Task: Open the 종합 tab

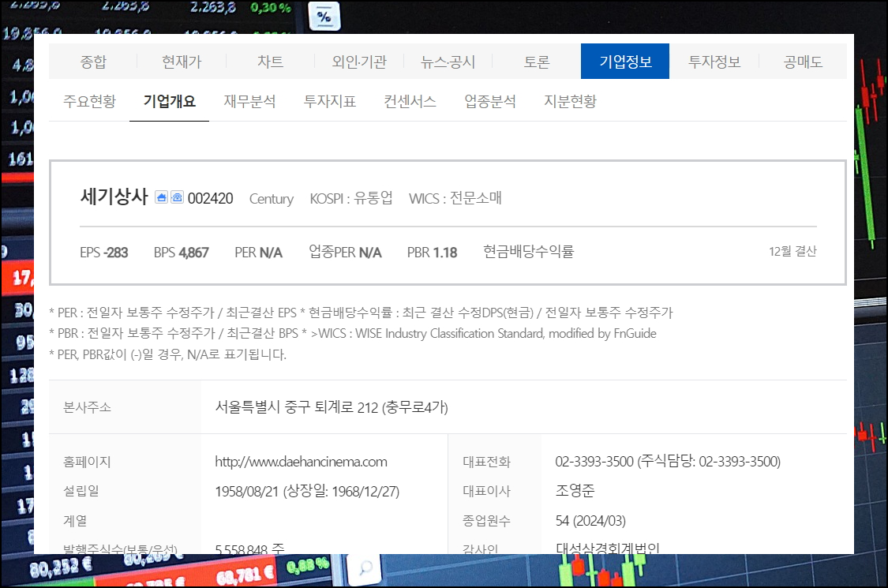Action: click(x=93, y=62)
